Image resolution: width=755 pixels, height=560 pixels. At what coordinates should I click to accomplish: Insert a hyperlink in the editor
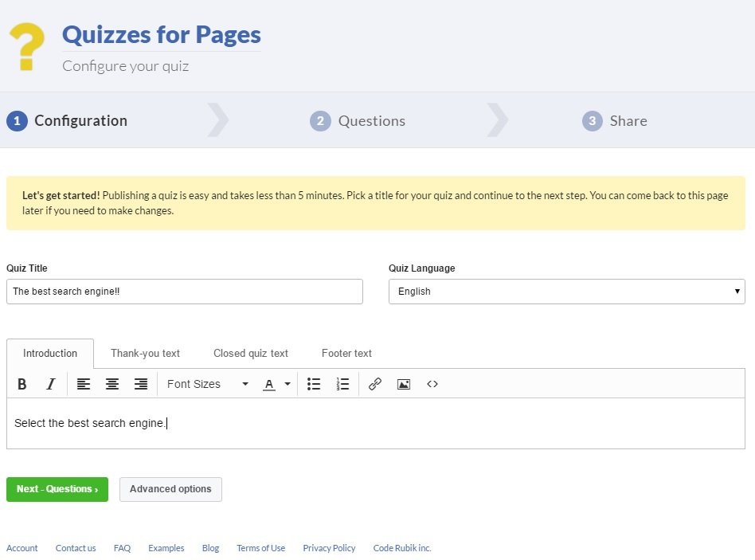tap(374, 384)
